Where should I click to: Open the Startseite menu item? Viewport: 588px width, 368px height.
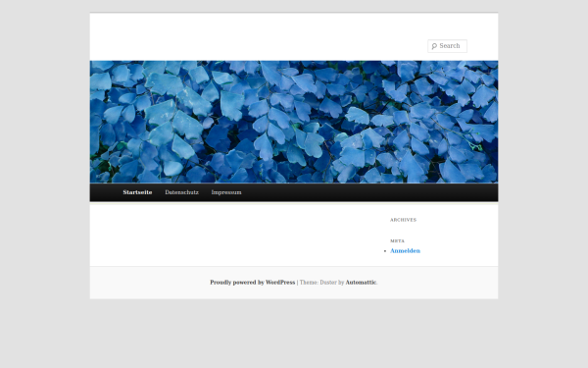137,192
